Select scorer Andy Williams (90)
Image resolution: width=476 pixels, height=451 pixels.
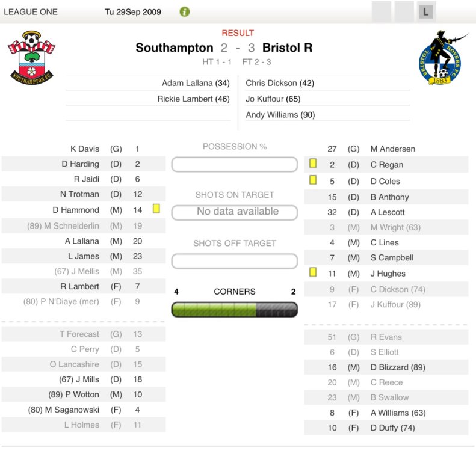click(x=280, y=115)
